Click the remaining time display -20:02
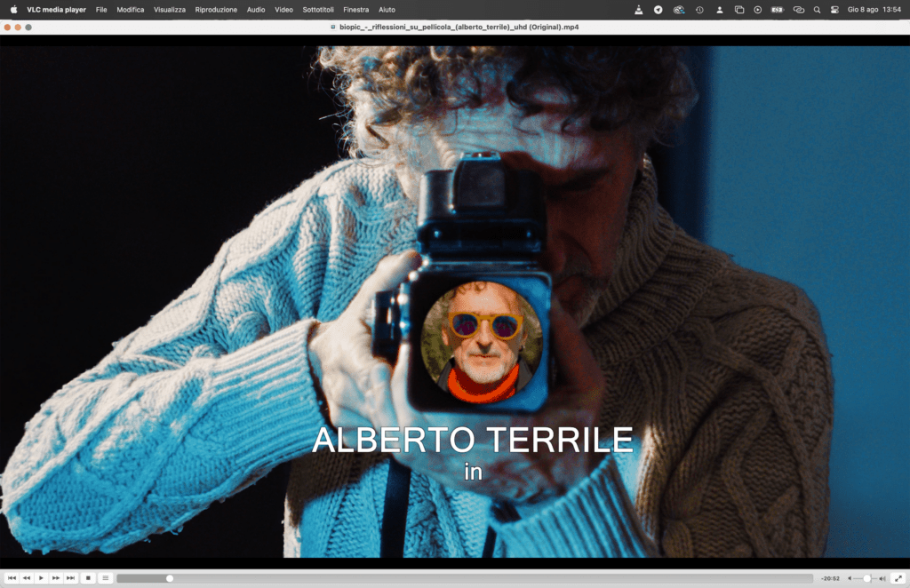 pos(831,578)
